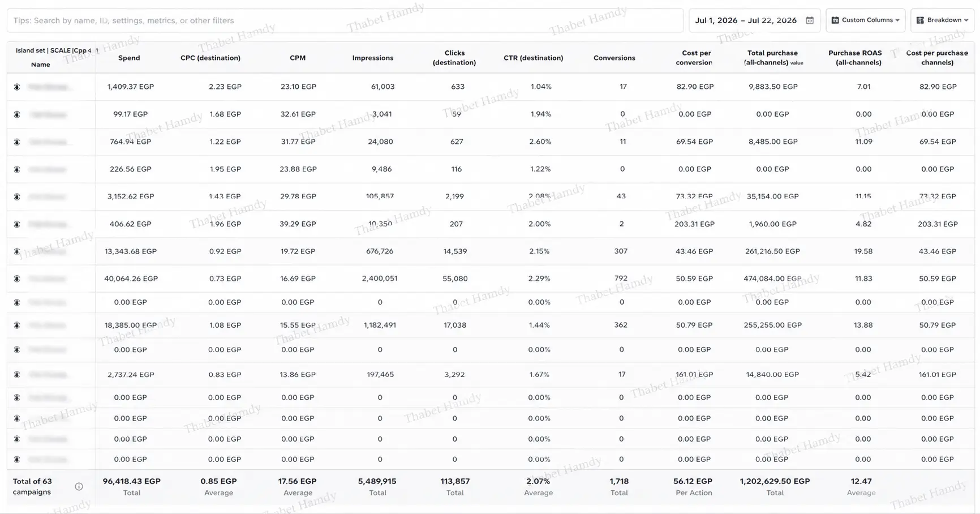Open the calendar icon beside the date range

[810, 20]
